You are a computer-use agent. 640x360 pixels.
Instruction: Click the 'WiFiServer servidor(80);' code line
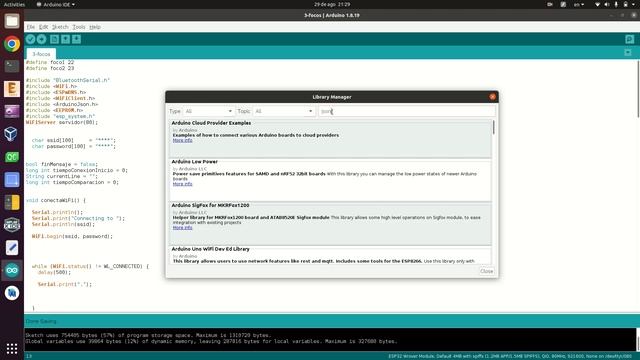pyautogui.click(x=62, y=122)
